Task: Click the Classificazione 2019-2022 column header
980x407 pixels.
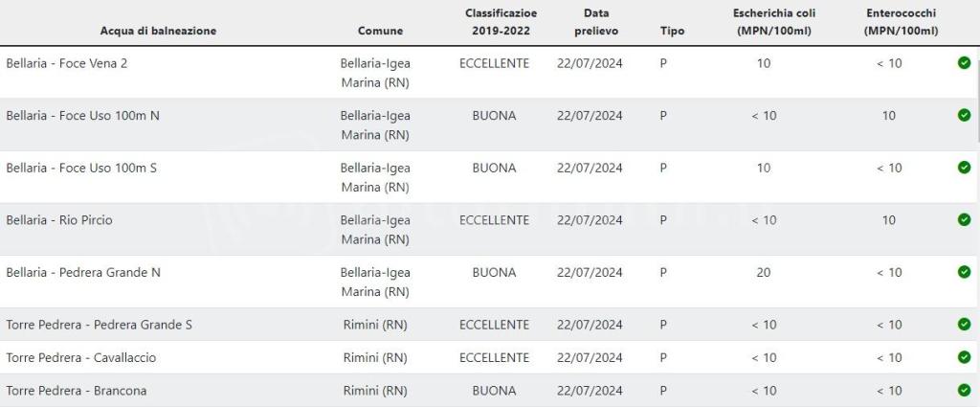Action: coord(501,22)
